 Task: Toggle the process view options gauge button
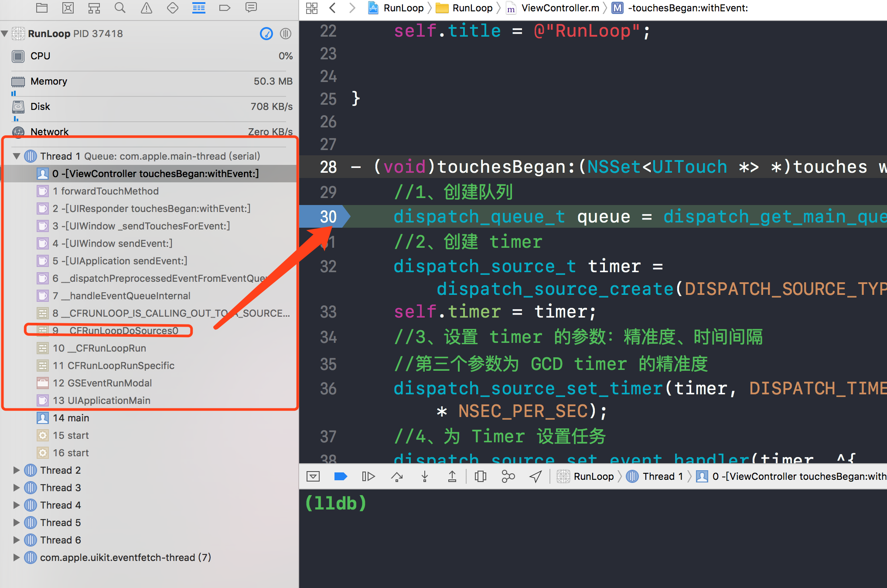point(266,34)
